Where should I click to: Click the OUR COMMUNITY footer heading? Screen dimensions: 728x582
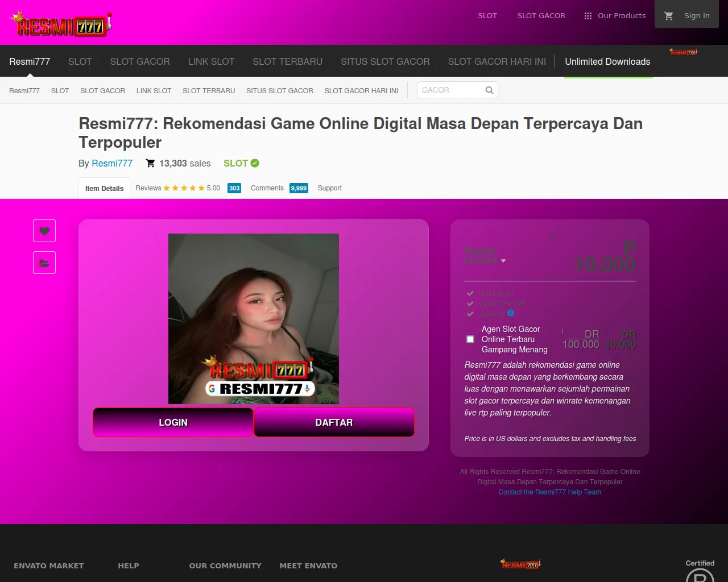225,566
